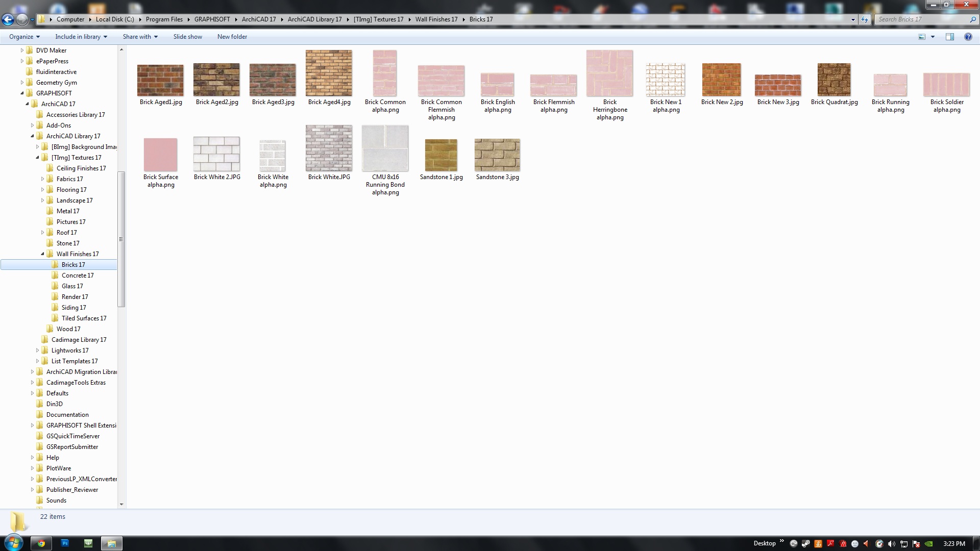Open Include in library menu
Viewport: 980px width, 551px height.
tap(81, 37)
